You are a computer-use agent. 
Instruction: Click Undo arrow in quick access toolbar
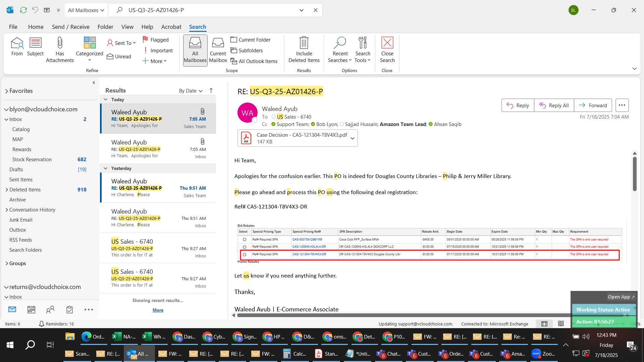[35, 10]
